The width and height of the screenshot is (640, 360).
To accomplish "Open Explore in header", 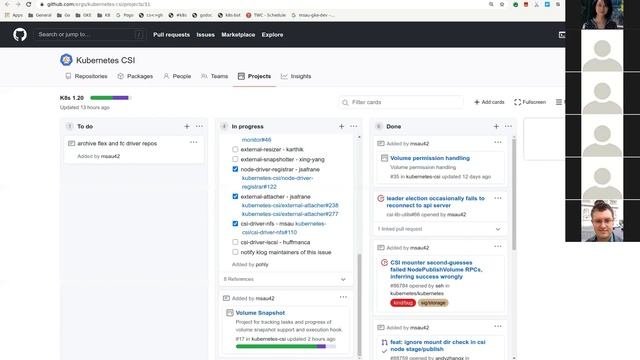I will [x=272, y=35].
